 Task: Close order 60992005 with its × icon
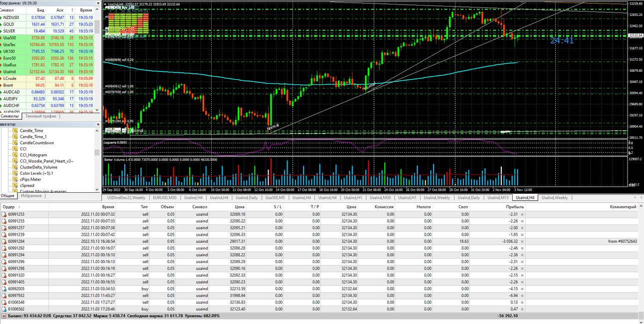pos(522,289)
